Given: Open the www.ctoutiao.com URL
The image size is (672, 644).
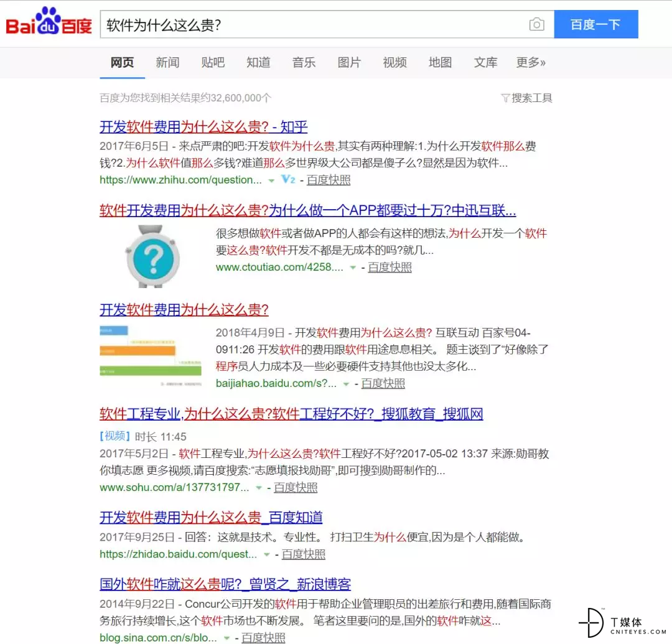Looking at the screenshot, I should tap(279, 268).
